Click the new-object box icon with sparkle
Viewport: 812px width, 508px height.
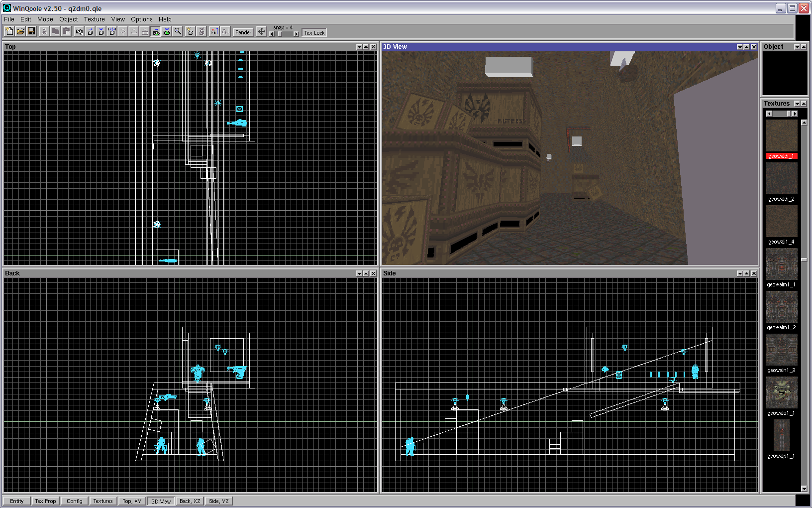point(190,31)
